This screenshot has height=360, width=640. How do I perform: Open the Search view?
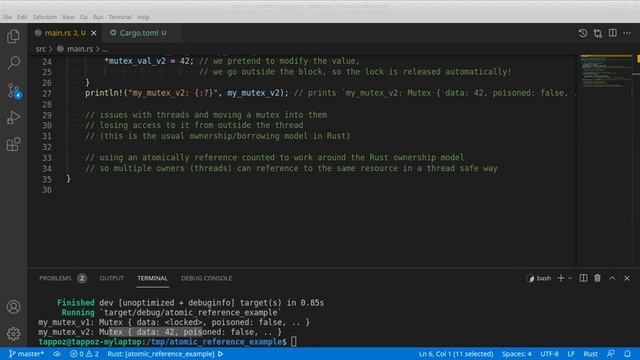coord(13,63)
